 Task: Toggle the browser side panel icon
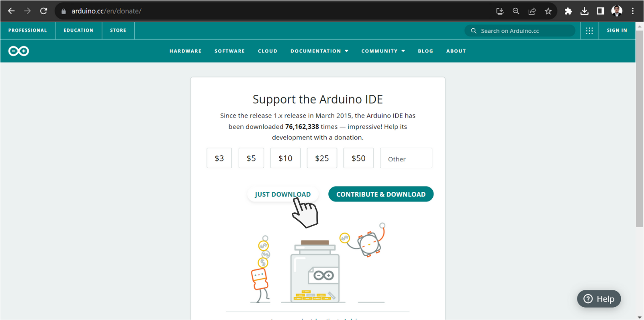[600, 11]
